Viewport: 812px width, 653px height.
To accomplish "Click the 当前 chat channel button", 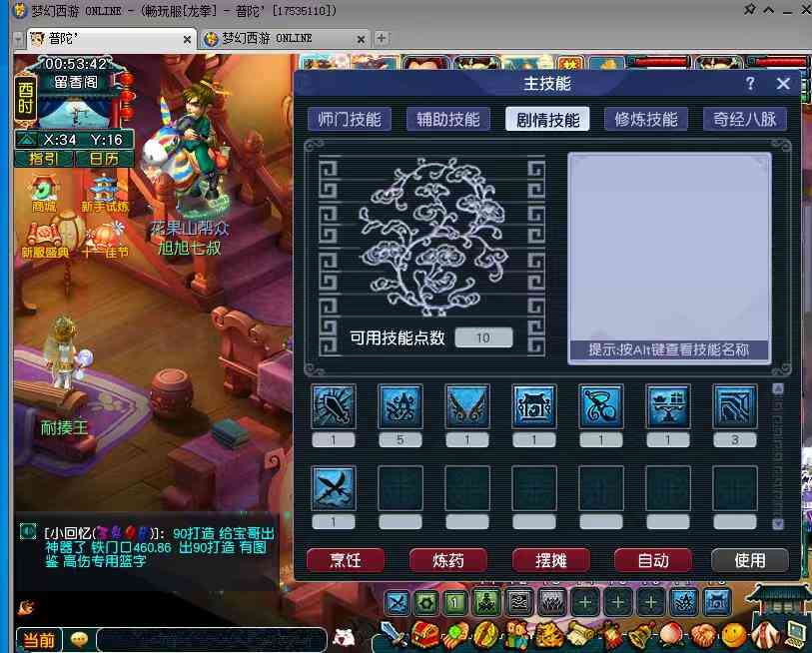I will tap(39, 640).
